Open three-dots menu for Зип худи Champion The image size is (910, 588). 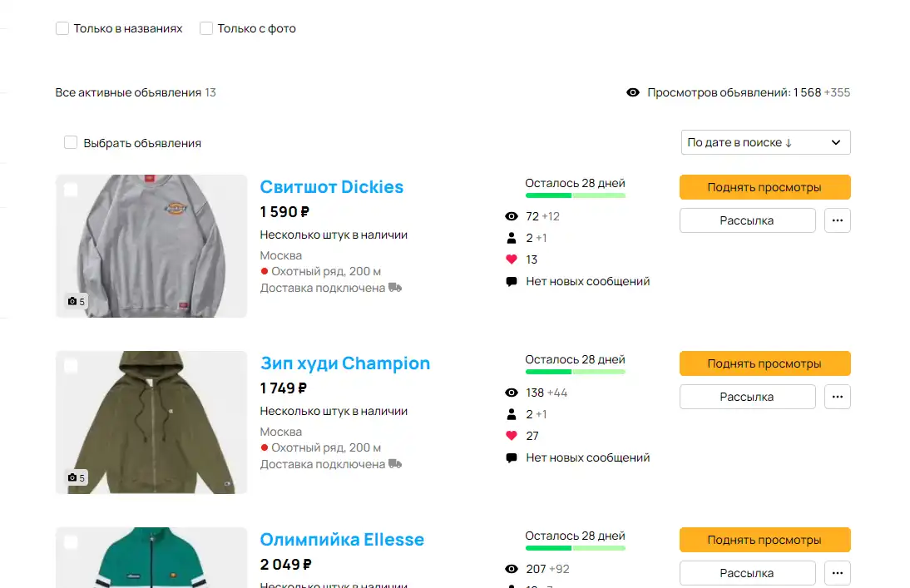click(837, 397)
